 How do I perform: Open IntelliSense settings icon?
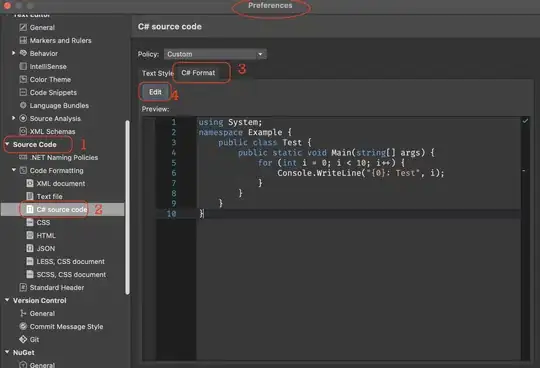[23, 66]
